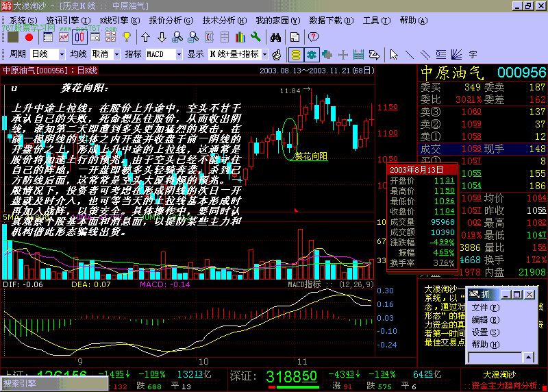The image size is (548, 392).
Task: Click the red record circle icon
Action: click(29, 37)
